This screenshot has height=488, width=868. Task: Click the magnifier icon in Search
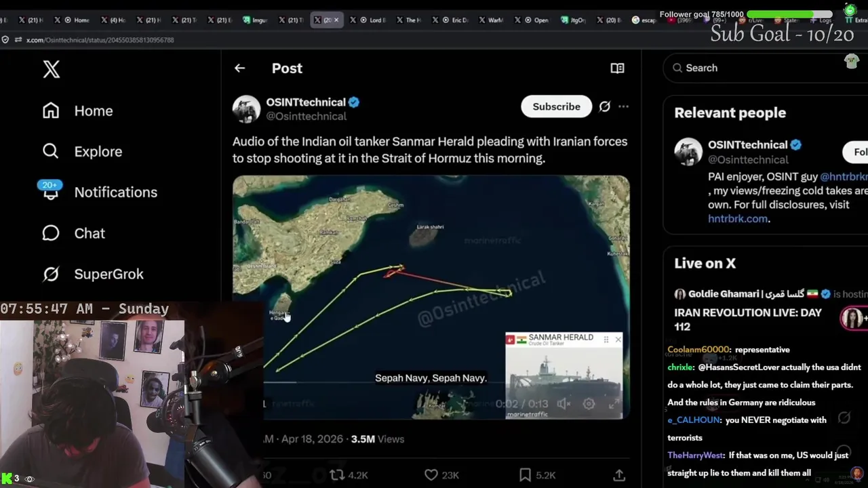[677, 68]
